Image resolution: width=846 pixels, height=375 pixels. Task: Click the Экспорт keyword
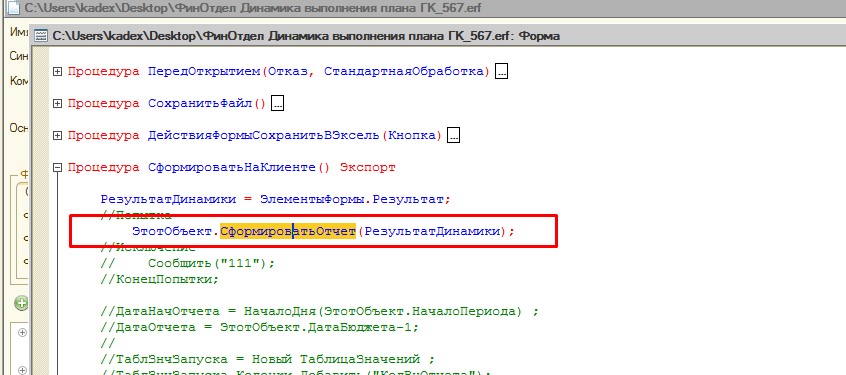[368, 168]
